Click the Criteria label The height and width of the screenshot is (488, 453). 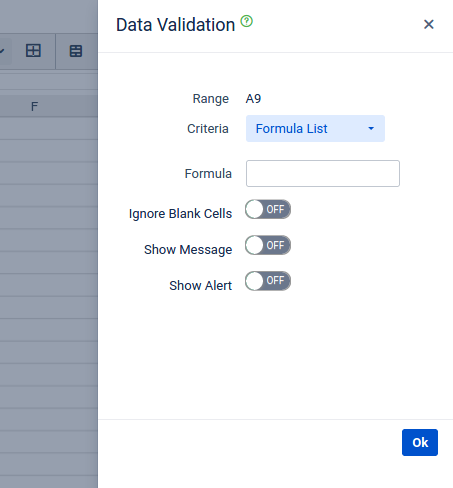click(x=208, y=129)
